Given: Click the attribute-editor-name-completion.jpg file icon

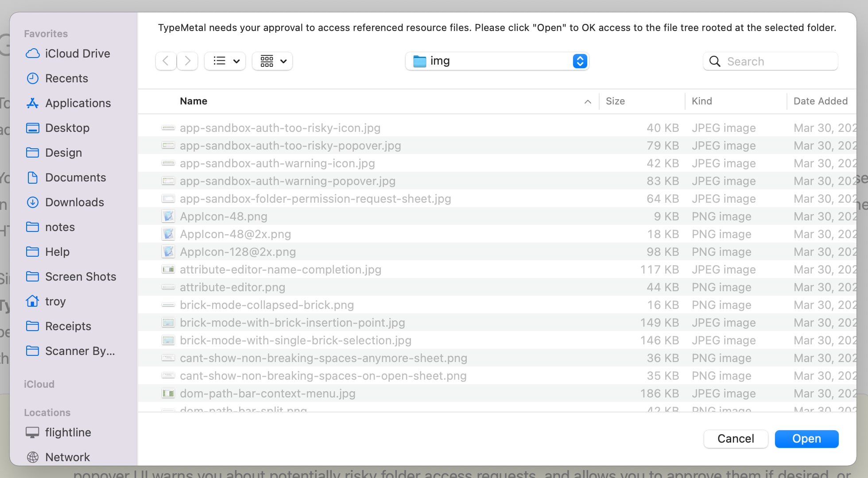Looking at the screenshot, I should (168, 270).
